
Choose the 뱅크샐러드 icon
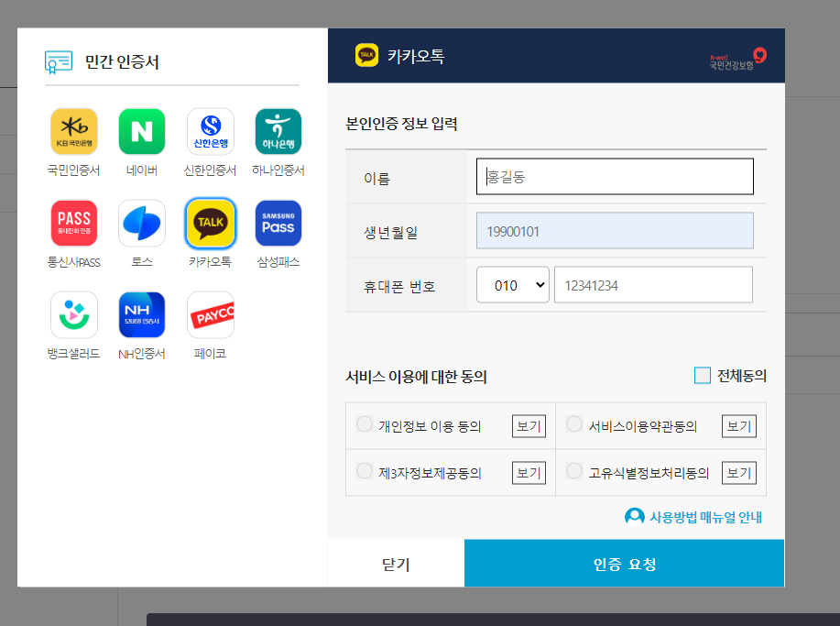[73, 313]
